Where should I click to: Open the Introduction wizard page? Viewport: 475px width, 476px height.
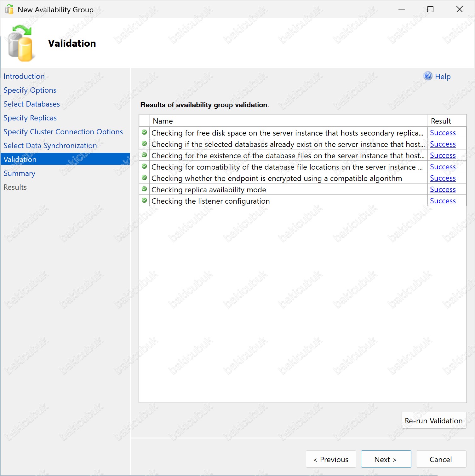click(24, 76)
